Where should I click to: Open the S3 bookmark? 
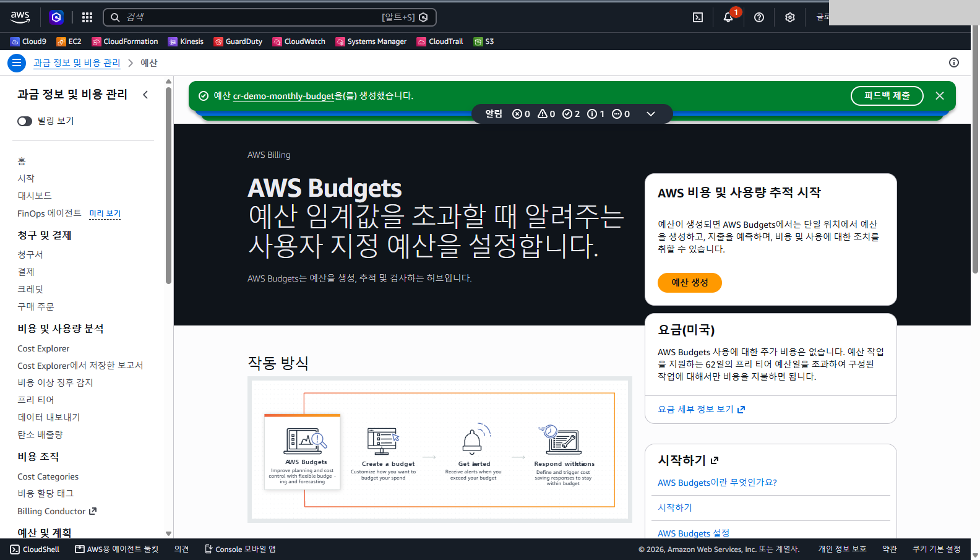[x=484, y=41]
